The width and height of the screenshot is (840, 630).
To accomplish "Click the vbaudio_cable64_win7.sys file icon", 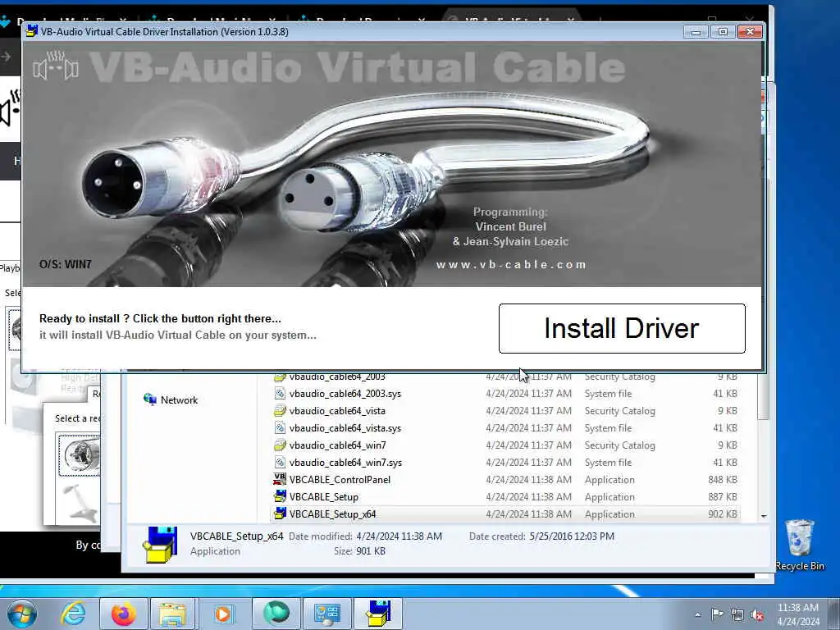I will click(x=280, y=462).
